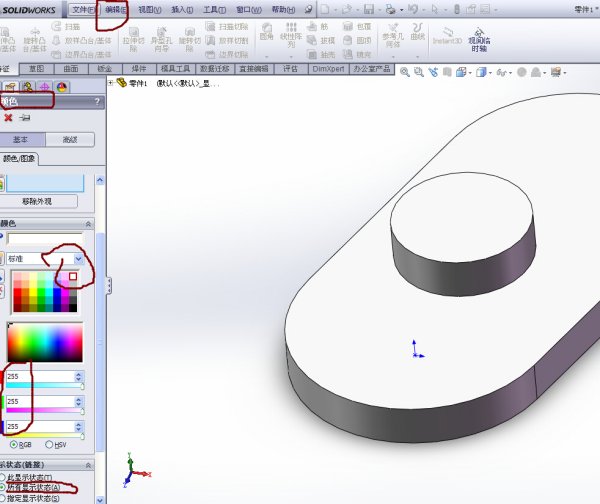Collapse the 颜色 section header chevron
The height and width of the screenshot is (504, 600).
[x=90, y=224]
